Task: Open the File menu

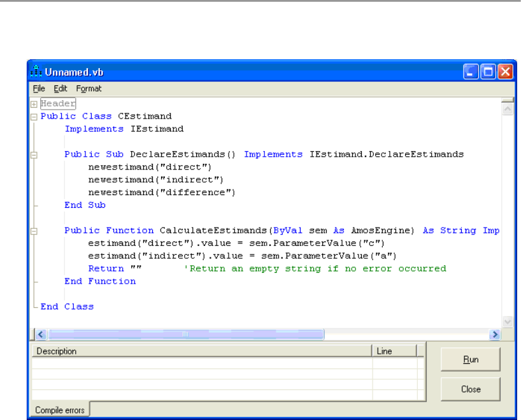Action: [39, 89]
